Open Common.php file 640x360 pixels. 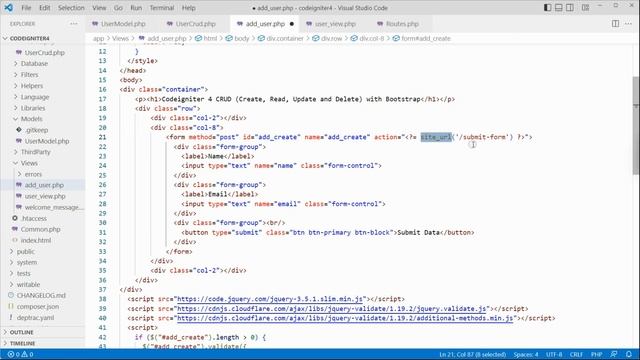click(40, 229)
